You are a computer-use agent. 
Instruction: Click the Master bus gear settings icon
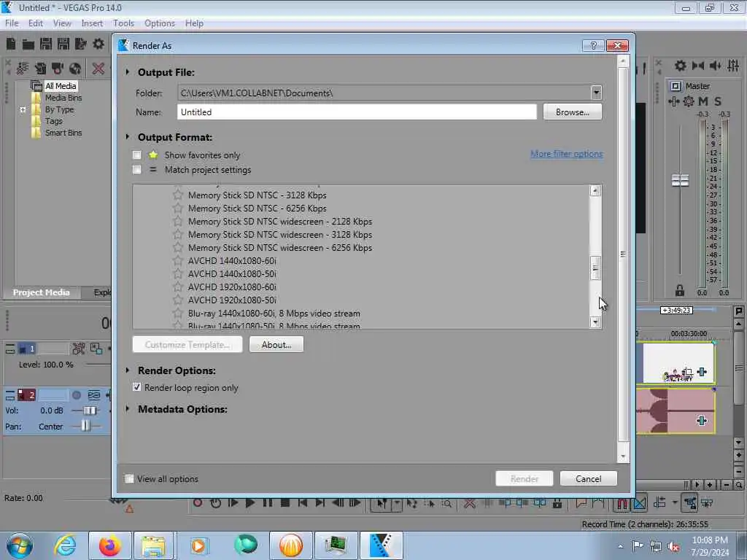pyautogui.click(x=689, y=101)
